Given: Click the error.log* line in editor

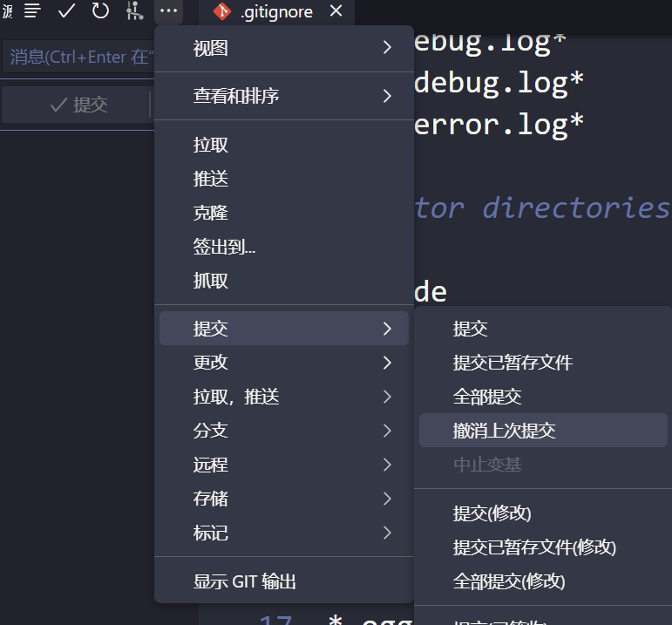Looking at the screenshot, I should [499, 125].
